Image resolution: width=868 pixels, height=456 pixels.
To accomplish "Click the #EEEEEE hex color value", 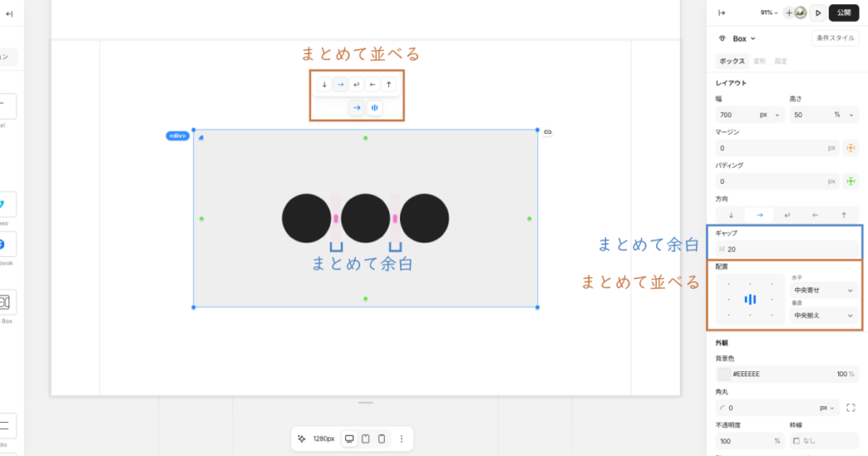I will click(x=746, y=374).
